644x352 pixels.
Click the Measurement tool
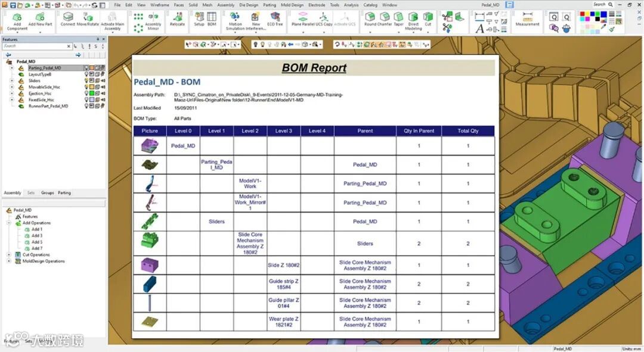click(527, 19)
